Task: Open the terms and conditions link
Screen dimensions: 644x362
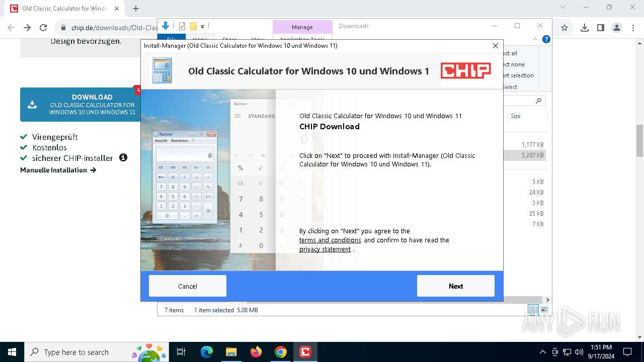Action: click(x=330, y=240)
